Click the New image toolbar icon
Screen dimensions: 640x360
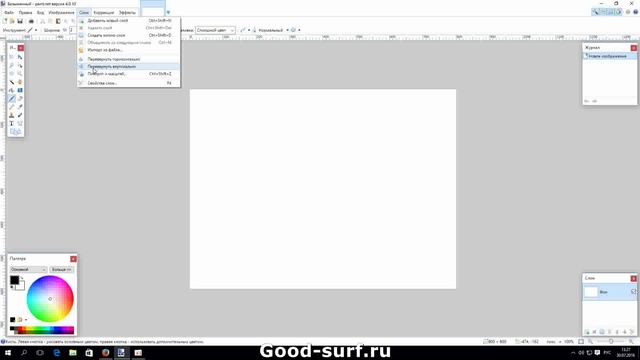coord(5,21)
